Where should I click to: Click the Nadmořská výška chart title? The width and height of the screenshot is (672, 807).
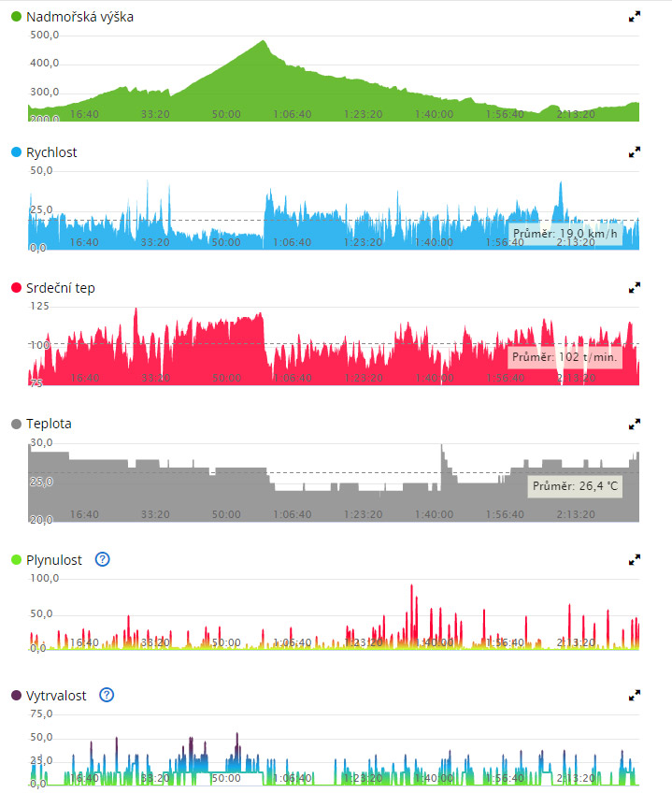click(79, 17)
